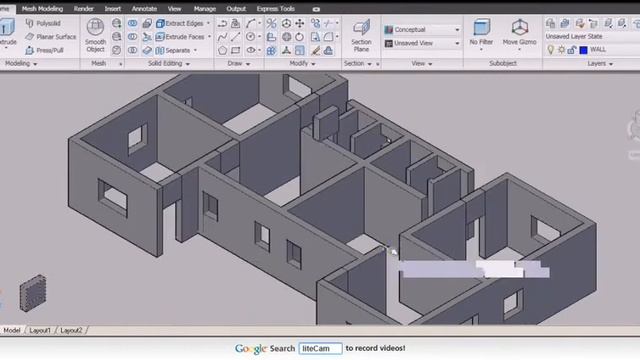Click the liteCam search input field
Viewport: 640px width, 360px height.
[320, 348]
